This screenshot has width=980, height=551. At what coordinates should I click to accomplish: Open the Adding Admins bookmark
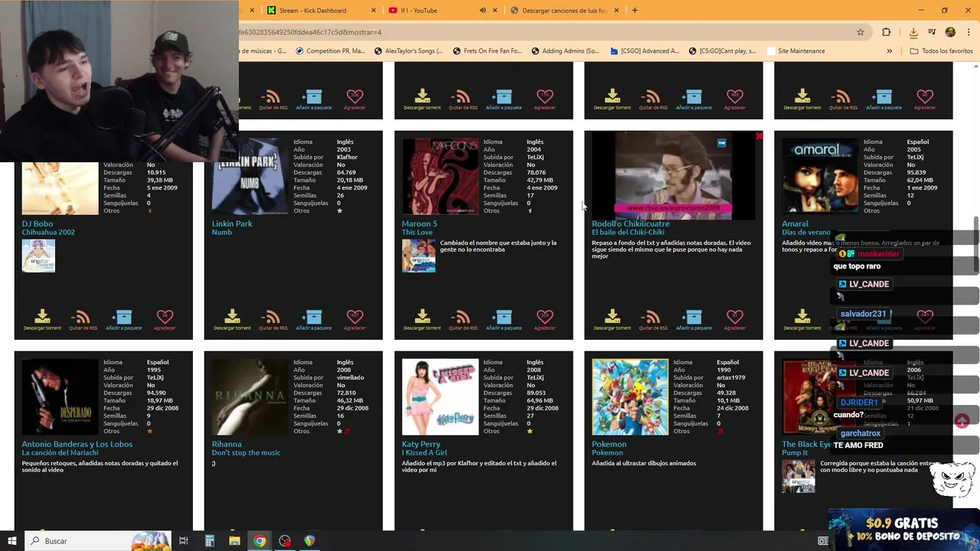(x=564, y=51)
